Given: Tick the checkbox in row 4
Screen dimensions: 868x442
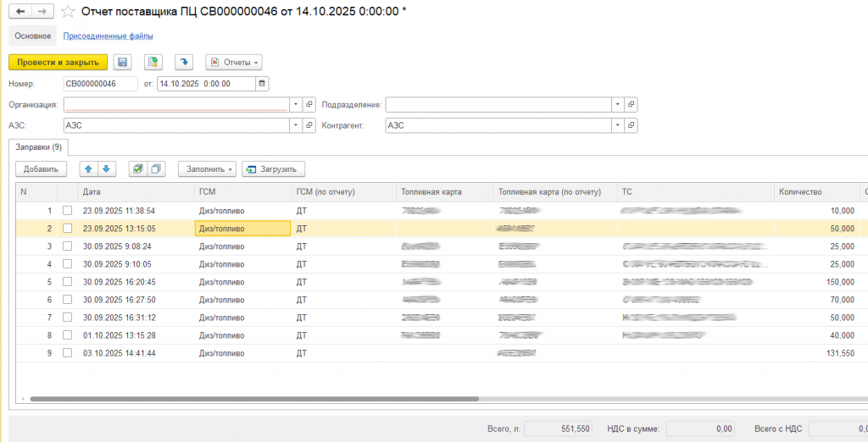Looking at the screenshot, I should [67, 264].
